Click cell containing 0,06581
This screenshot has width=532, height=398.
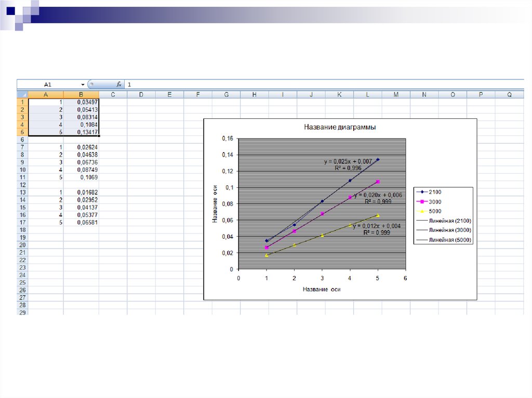pos(81,222)
